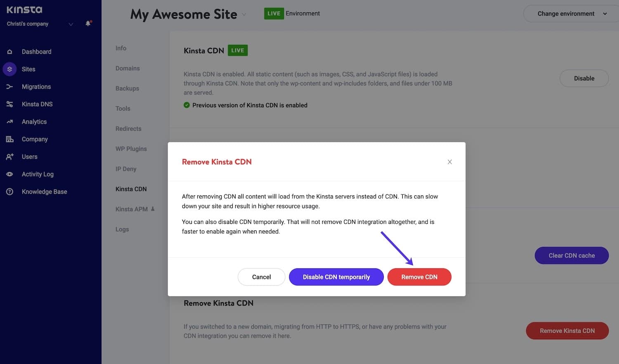The height and width of the screenshot is (364, 619).
Task: Click the Remove Kinsta CDN page button
Action: pyautogui.click(x=567, y=331)
